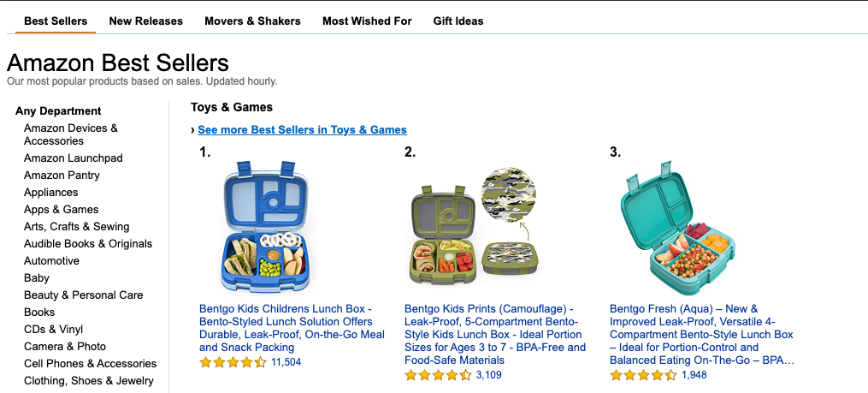Viewport: 868px width, 393px height.
Task: Click Bentgo Kids Childrens Lunch Box title
Action: [x=292, y=328]
